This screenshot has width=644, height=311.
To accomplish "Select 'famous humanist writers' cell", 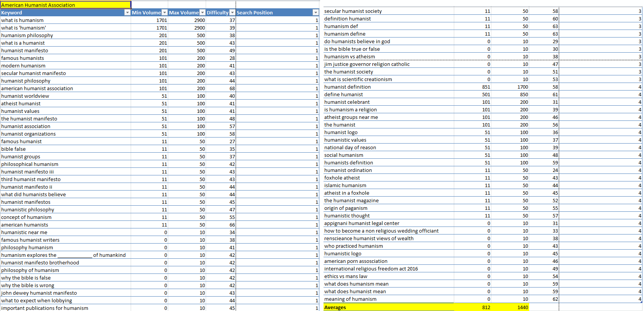I will click(66, 240).
